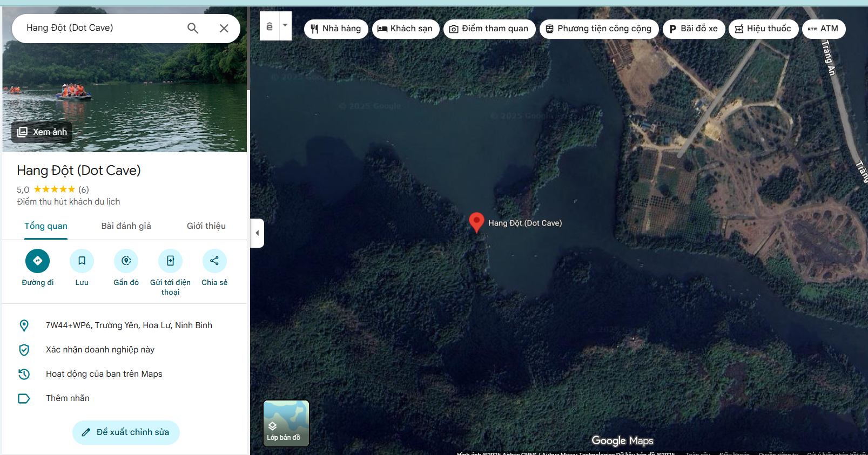Click the Gửi tới điện thoại icon
This screenshot has height=455, width=868.
(x=170, y=261)
